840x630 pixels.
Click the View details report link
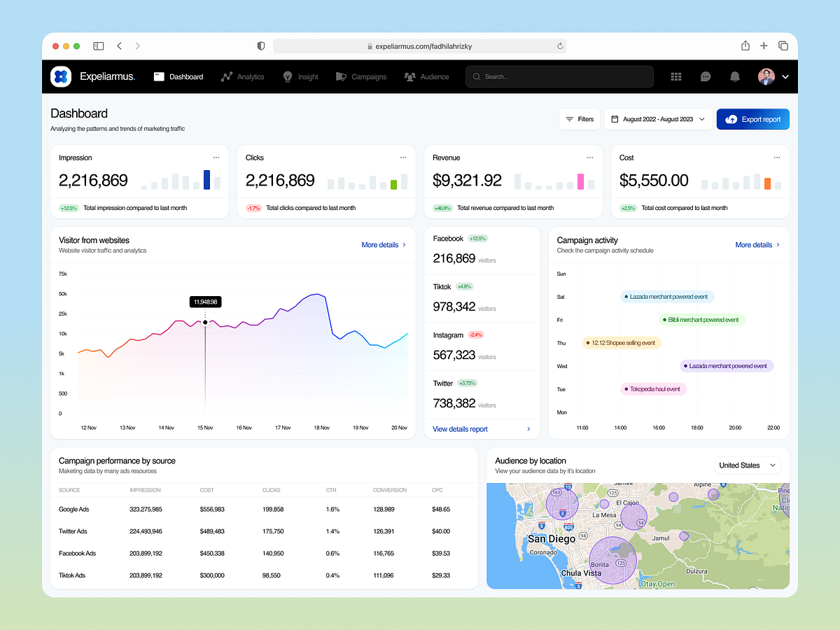pyautogui.click(x=459, y=428)
